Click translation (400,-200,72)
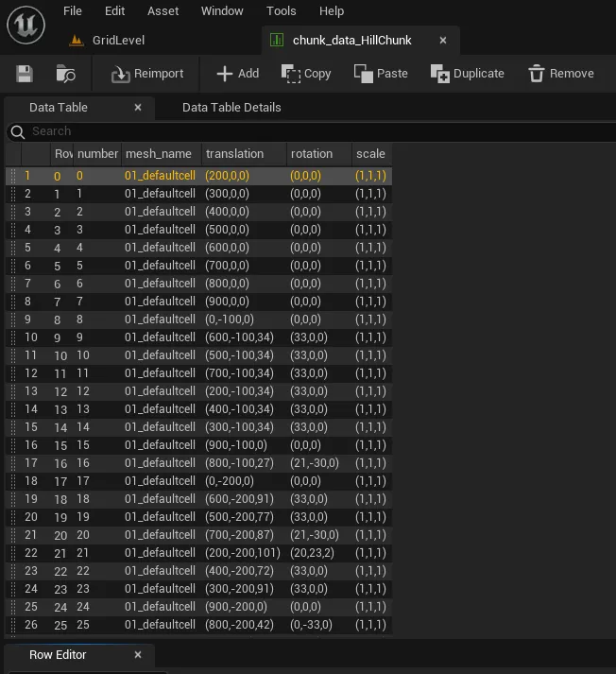Screen dimensions: 616x674 (239, 571)
